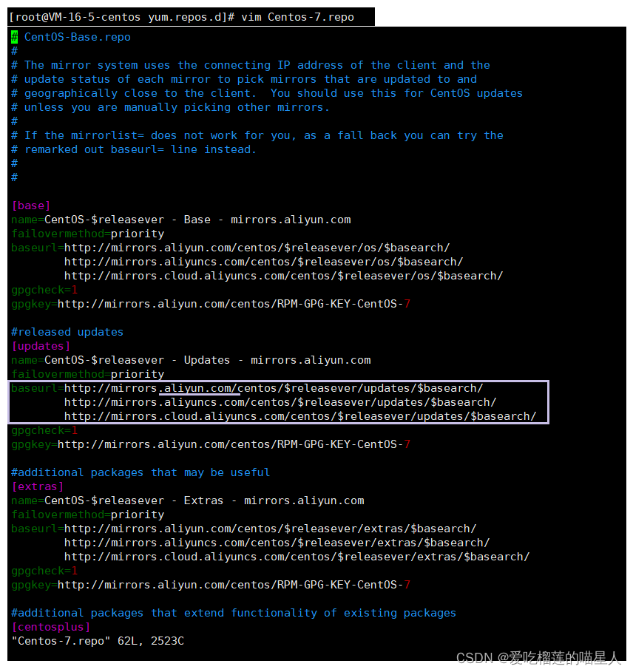Click the mirrors.aliyuncs.com extras/$basearch URL
The height and width of the screenshot is (672, 633).
point(277,543)
